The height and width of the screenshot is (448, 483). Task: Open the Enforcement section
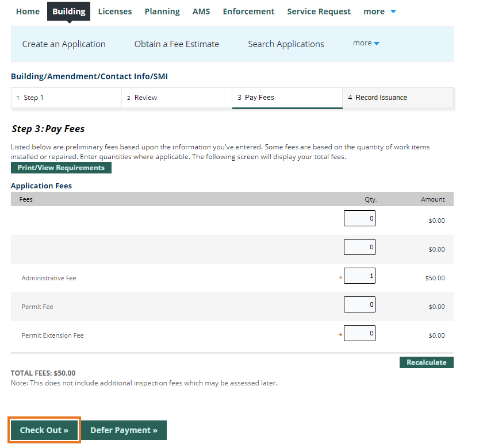248,11
